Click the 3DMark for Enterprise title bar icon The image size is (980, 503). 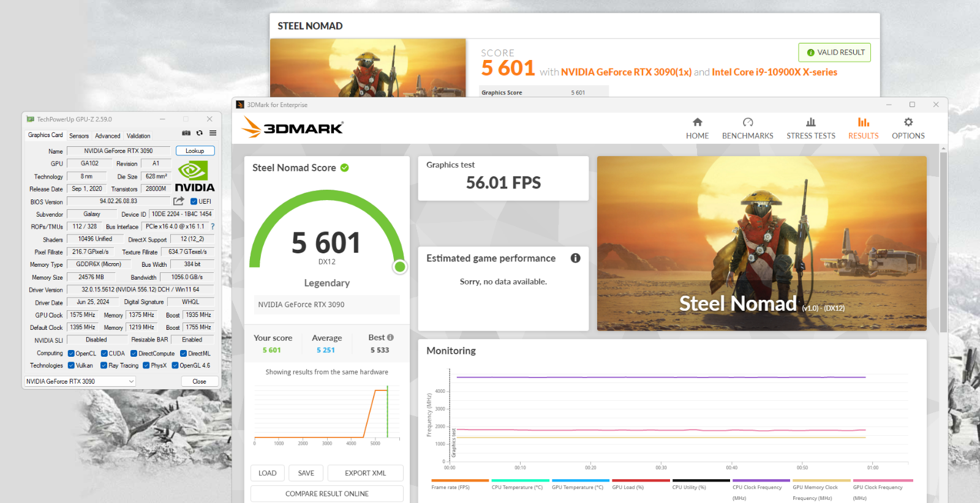tap(240, 105)
